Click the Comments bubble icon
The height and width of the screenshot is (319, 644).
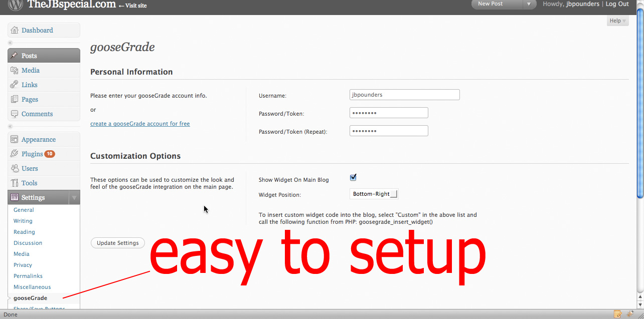[15, 114]
